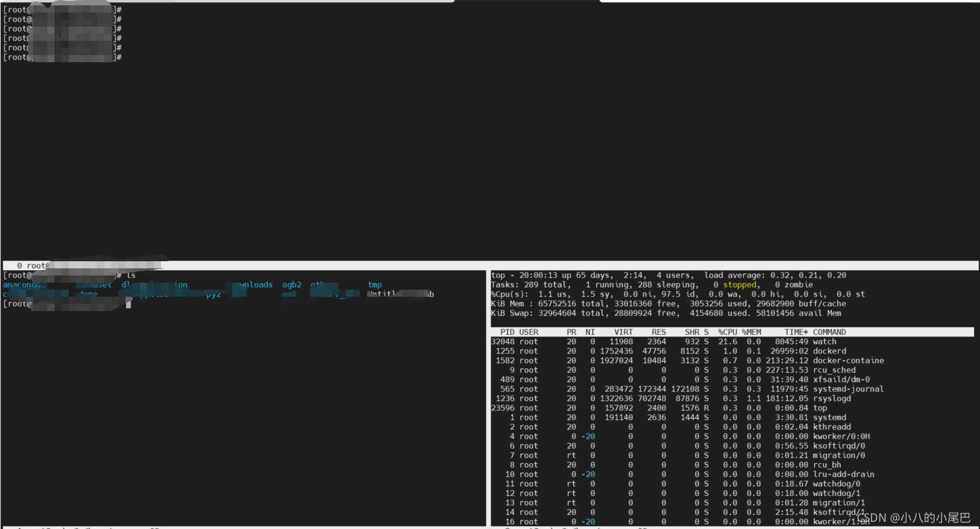Click the '97.5 id' CPU idle value
980x529 pixels.
pos(678,294)
